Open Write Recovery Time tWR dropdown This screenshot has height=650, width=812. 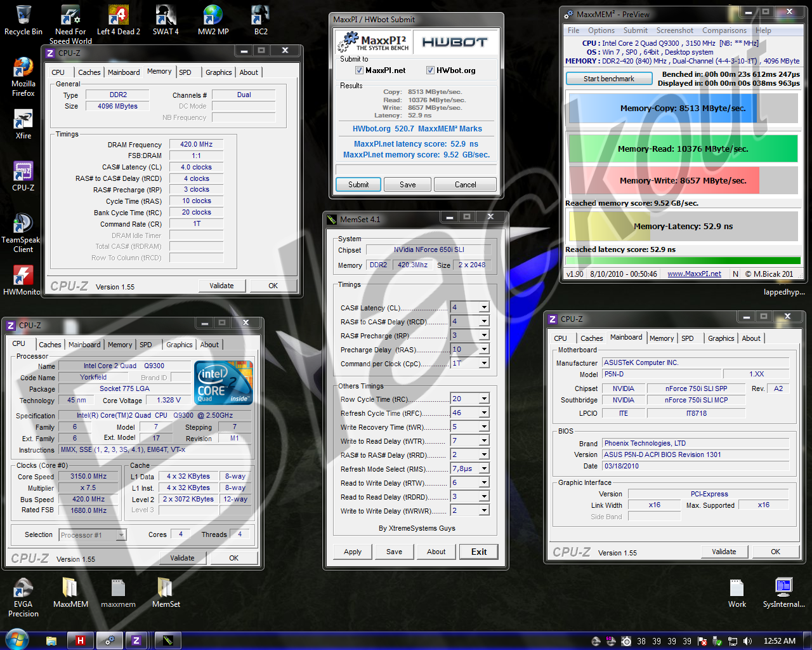[x=484, y=427]
